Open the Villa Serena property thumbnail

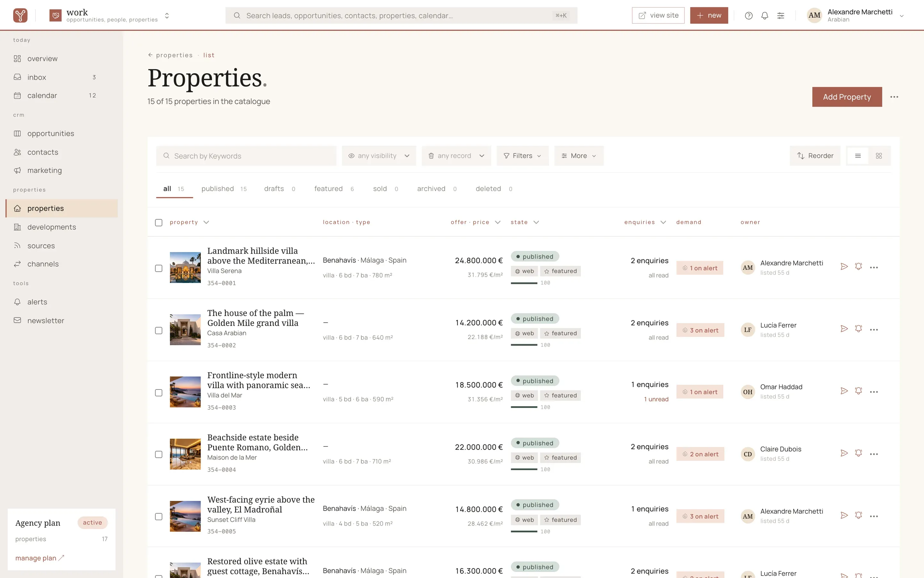[185, 267]
